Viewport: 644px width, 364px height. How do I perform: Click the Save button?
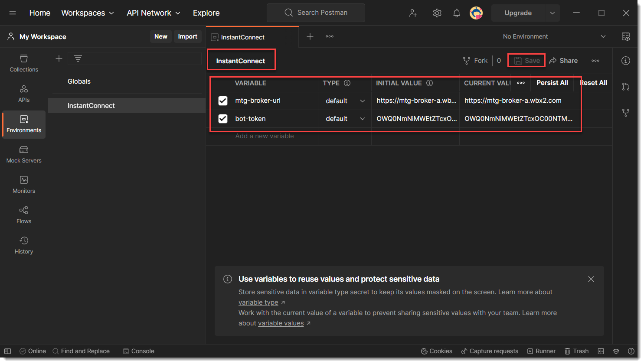[526, 61]
